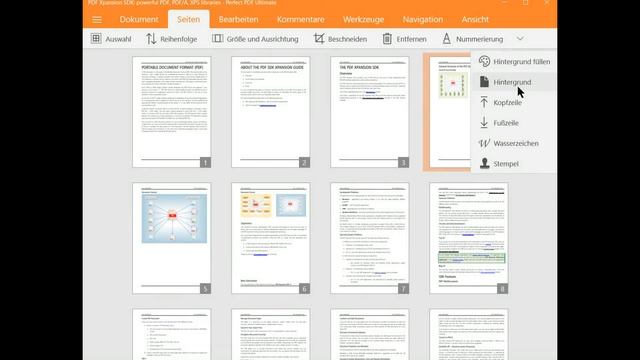
Task: Click the Fußzeile down-arrow icon
Action: click(x=484, y=122)
